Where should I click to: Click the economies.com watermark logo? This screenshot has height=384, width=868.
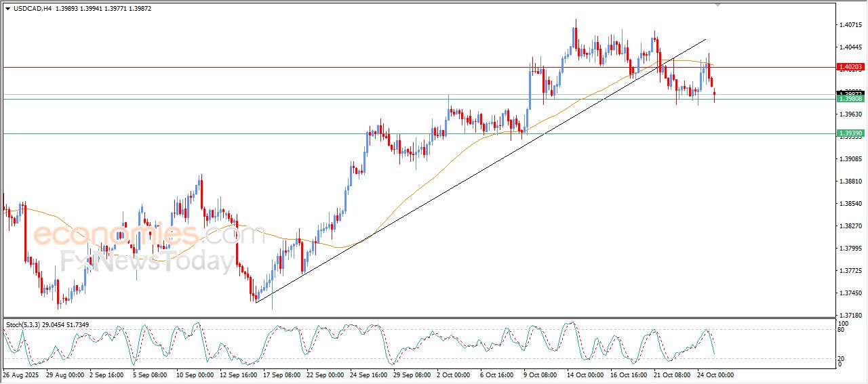click(149, 235)
